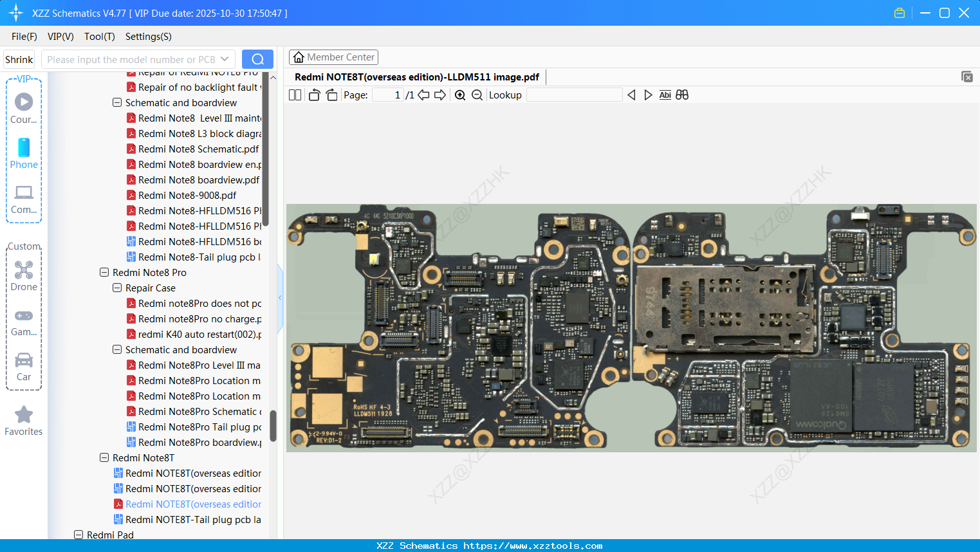980x552 pixels.
Task: Open the Settings(S) menu
Action: (x=148, y=37)
